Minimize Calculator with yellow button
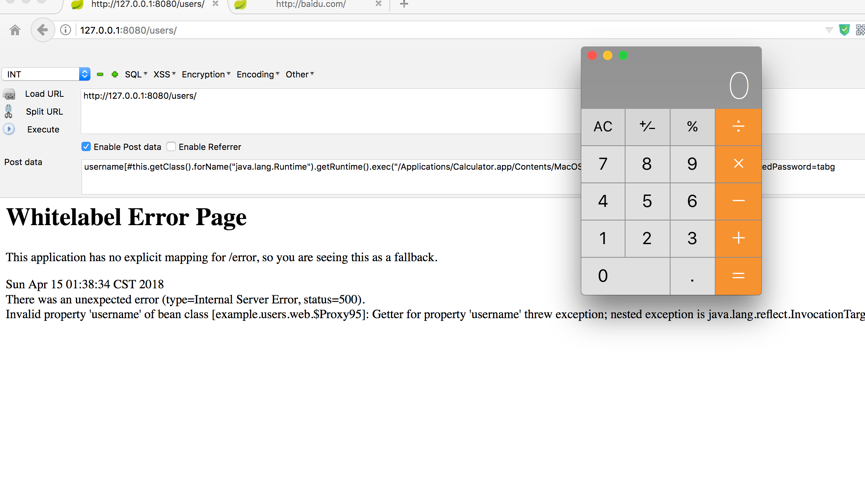Viewport: 865px width, 503px height. [x=607, y=55]
